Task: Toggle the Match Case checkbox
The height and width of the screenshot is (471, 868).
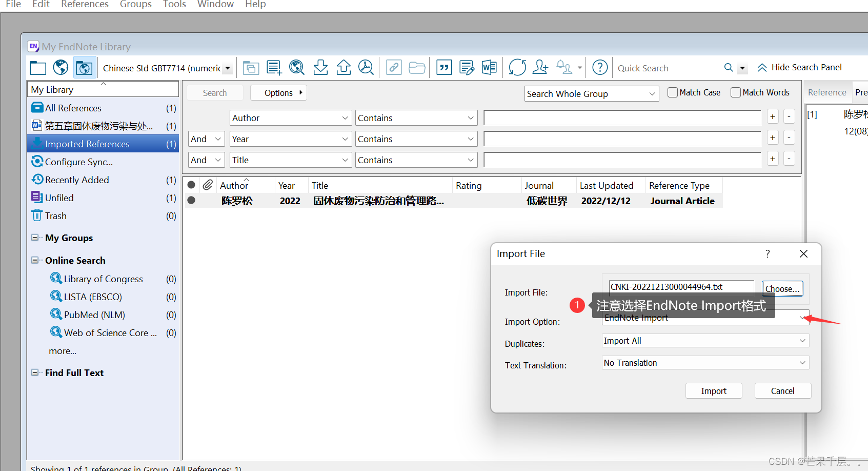Action: click(673, 92)
